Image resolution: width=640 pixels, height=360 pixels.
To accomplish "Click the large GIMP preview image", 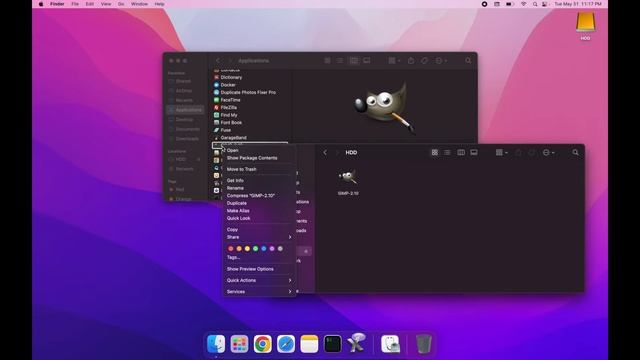I will pyautogui.click(x=384, y=107).
